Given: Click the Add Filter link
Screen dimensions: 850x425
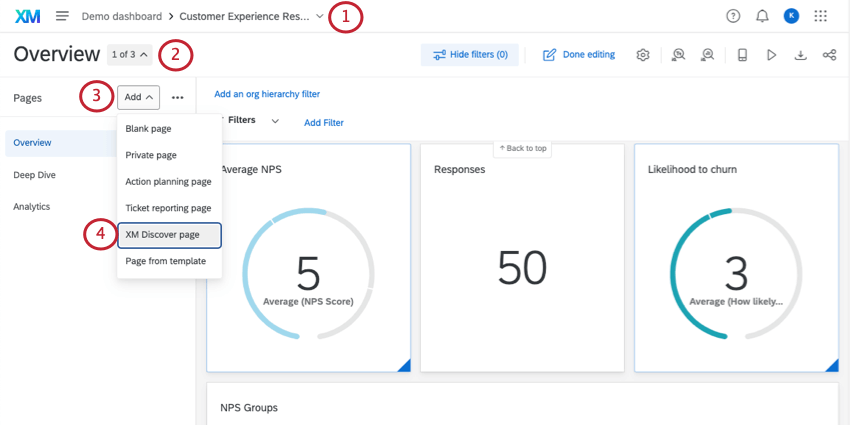Looking at the screenshot, I should [x=324, y=122].
